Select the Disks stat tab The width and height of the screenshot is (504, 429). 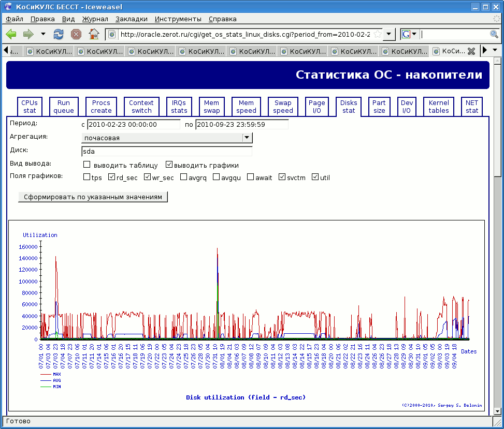pos(349,107)
